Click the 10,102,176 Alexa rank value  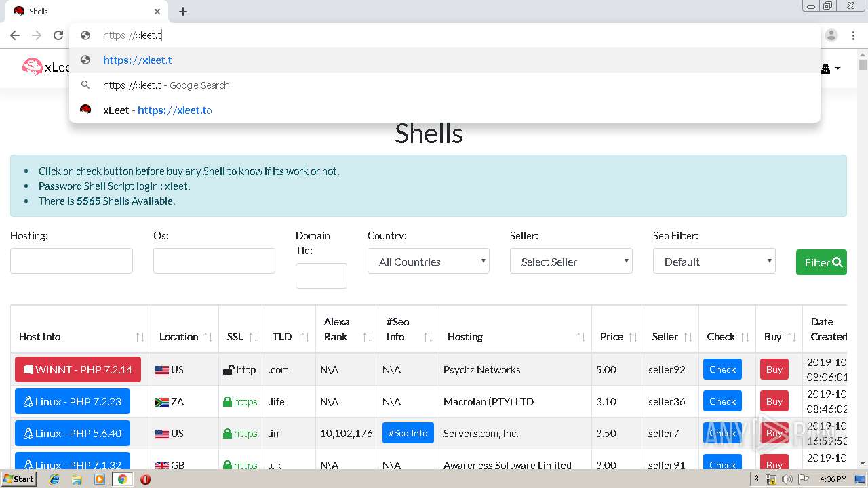(347, 433)
